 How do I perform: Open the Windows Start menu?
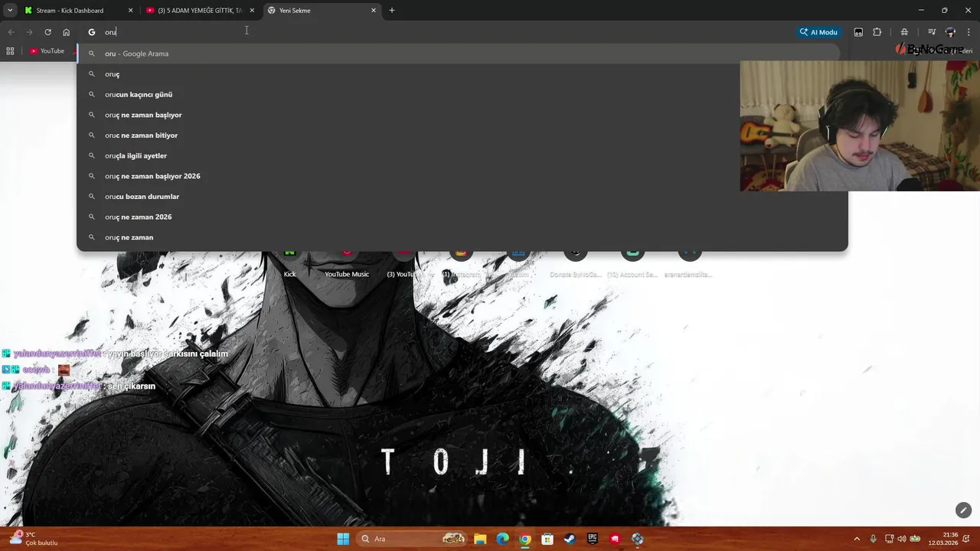(x=343, y=539)
